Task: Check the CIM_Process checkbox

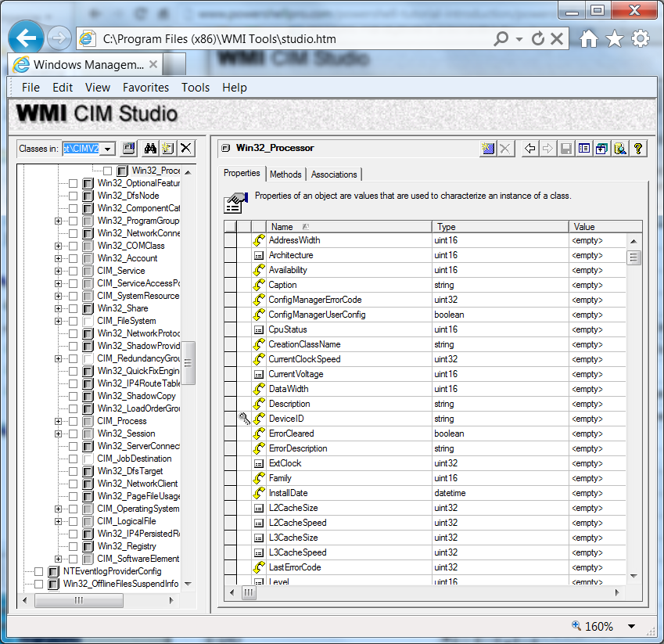Action: coord(74,421)
